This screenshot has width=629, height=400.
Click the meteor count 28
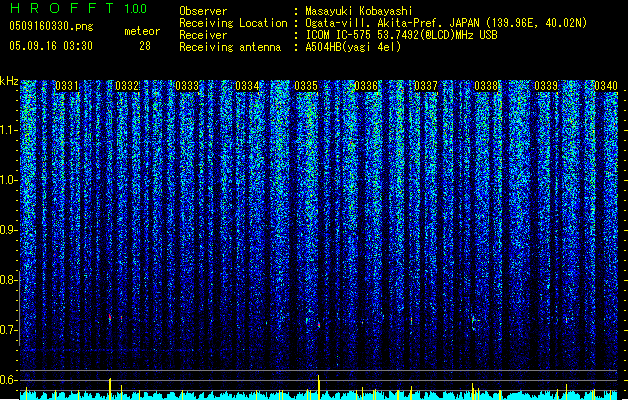pyautogui.click(x=145, y=46)
